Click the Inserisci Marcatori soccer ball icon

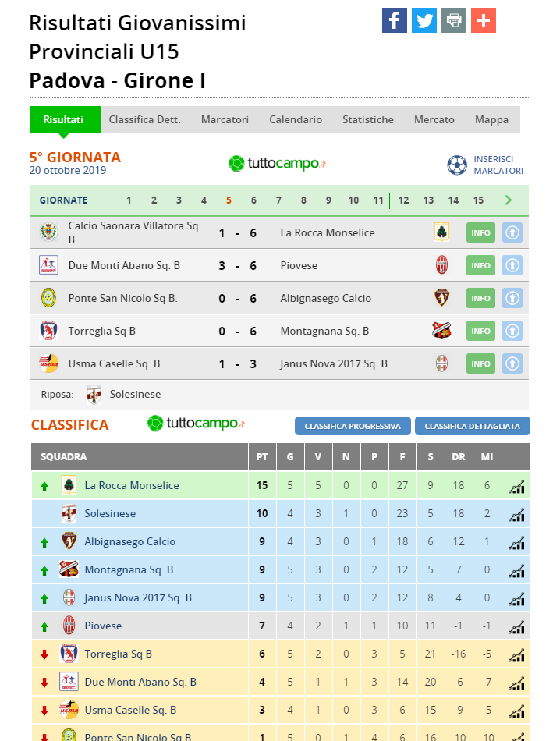click(x=457, y=165)
